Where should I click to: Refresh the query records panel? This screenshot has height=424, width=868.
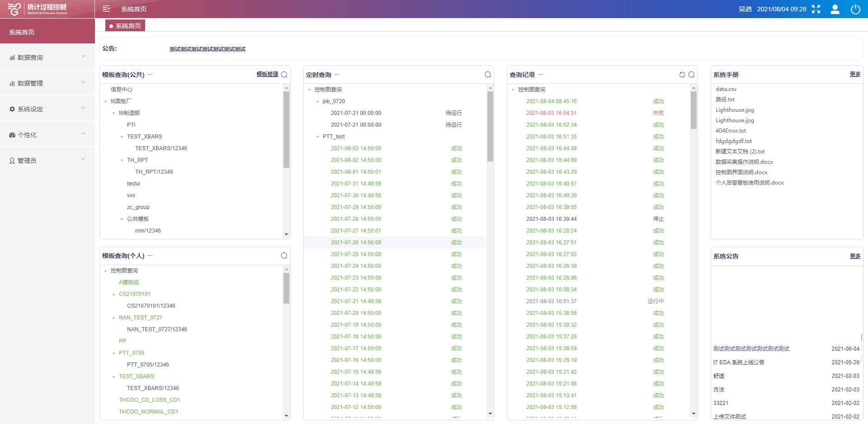(x=682, y=75)
